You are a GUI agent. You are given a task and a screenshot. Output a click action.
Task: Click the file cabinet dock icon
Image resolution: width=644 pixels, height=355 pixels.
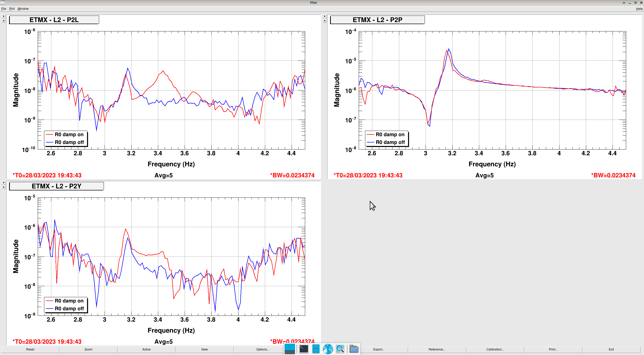click(316, 349)
